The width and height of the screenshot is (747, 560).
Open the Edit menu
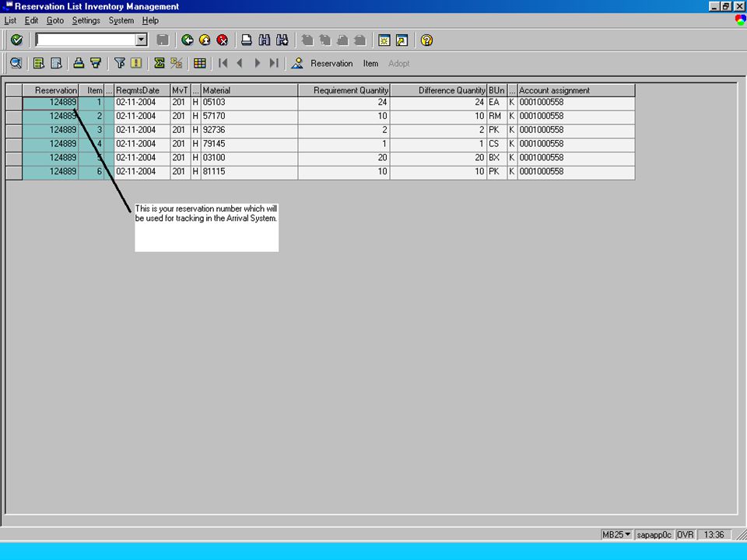[x=31, y=20]
